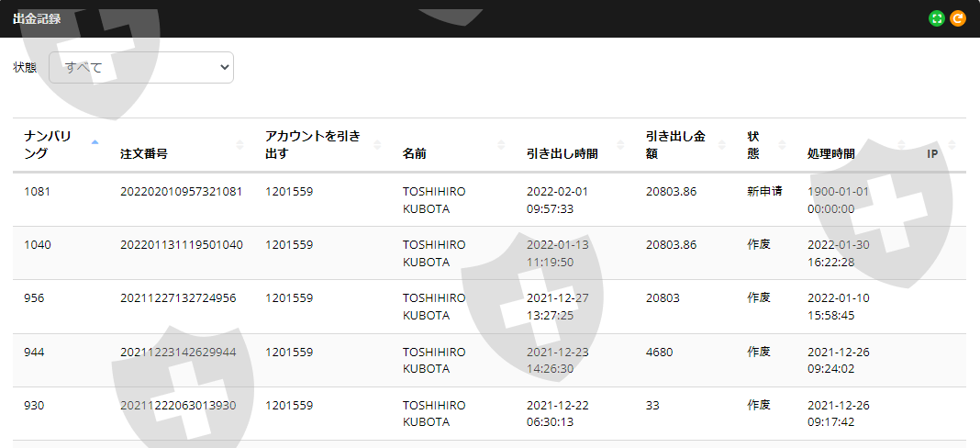Image resolution: width=980 pixels, height=448 pixels.
Task: Click sort arrows for 処理時間 column
Action: (x=901, y=145)
